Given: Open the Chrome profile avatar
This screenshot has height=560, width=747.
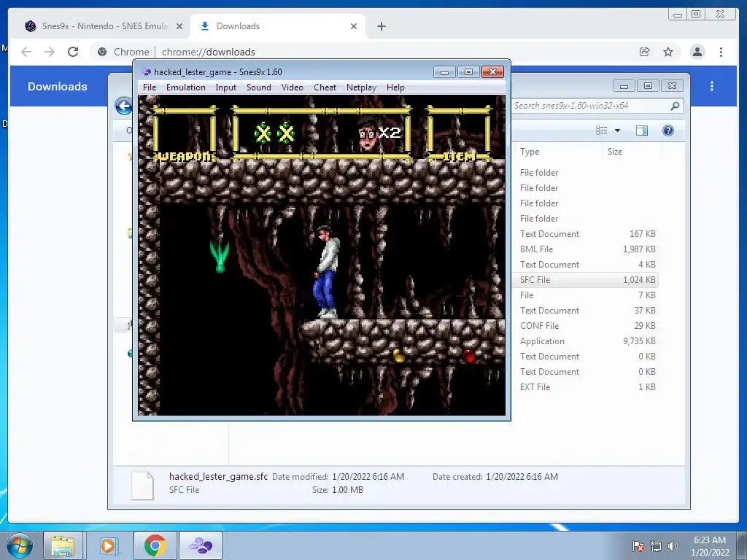Looking at the screenshot, I should [697, 52].
